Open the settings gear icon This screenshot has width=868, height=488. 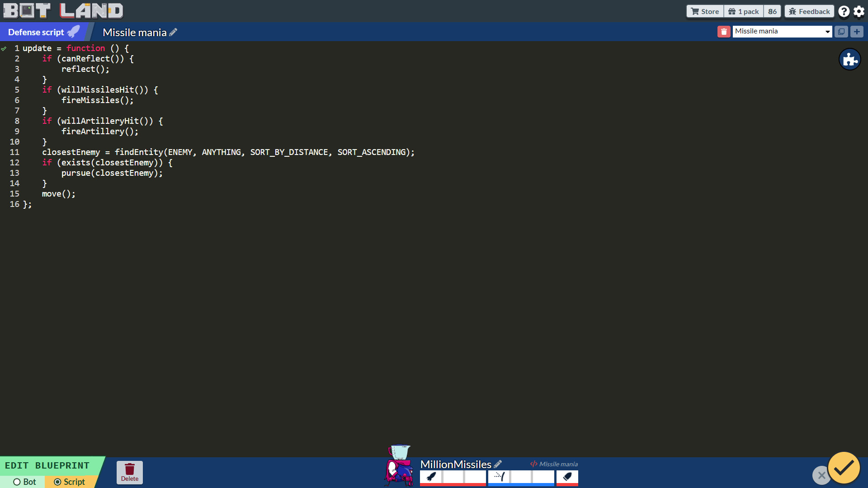[x=859, y=11]
